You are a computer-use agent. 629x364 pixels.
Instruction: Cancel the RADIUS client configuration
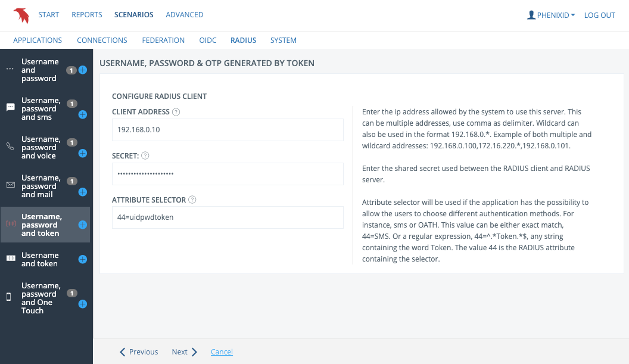coord(222,352)
